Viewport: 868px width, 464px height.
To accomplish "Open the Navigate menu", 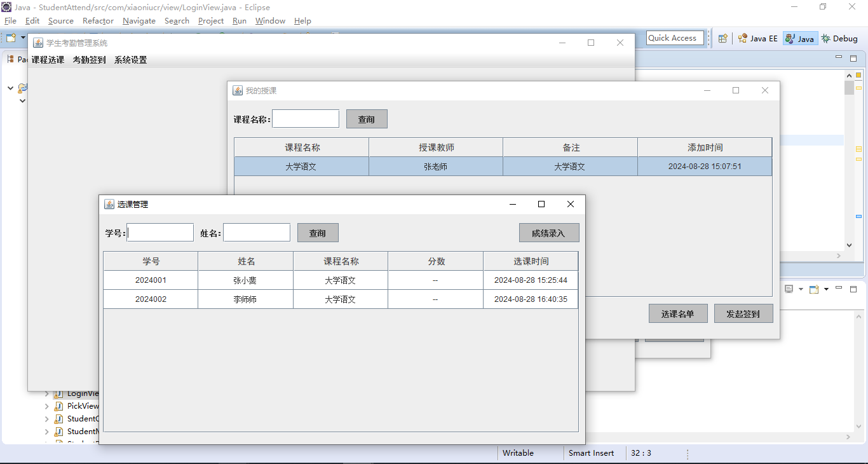I will [x=139, y=20].
